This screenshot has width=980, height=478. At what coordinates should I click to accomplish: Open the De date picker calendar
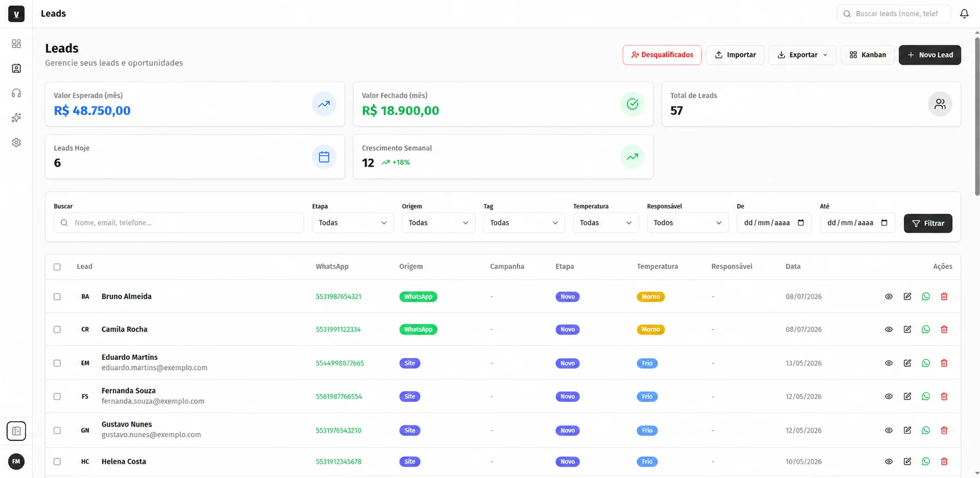(801, 223)
